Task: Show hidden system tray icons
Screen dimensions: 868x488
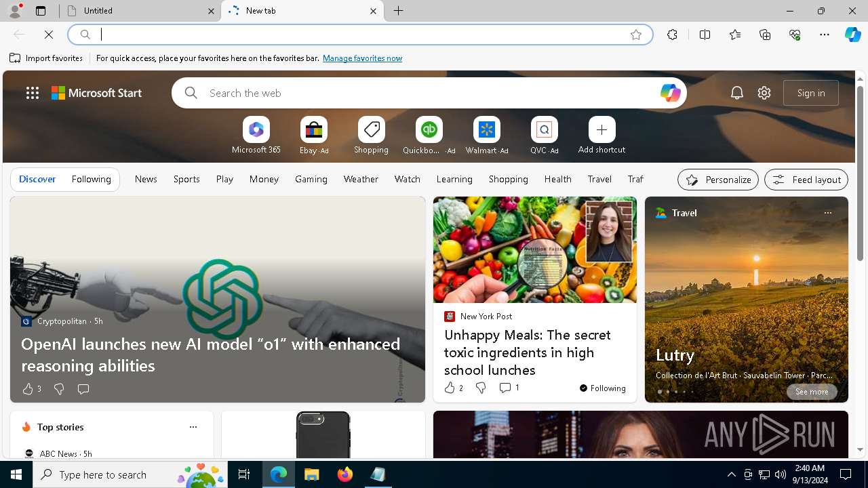Action: pyautogui.click(x=731, y=474)
